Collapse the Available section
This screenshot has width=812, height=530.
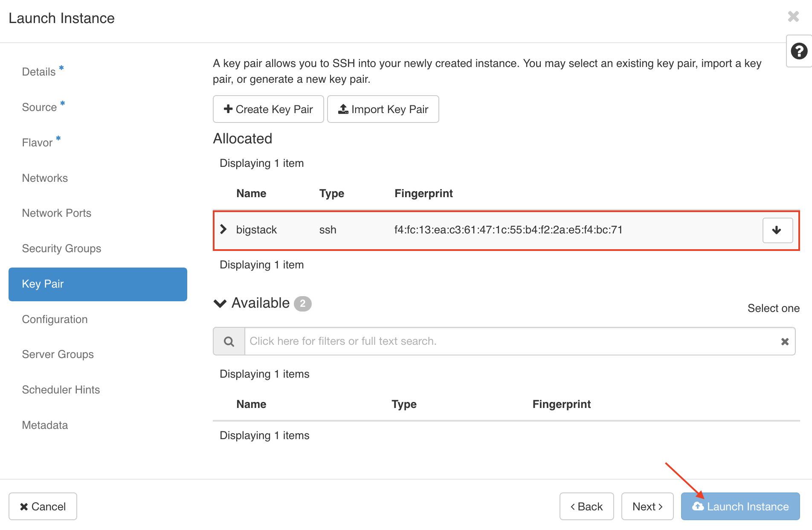[x=220, y=303]
